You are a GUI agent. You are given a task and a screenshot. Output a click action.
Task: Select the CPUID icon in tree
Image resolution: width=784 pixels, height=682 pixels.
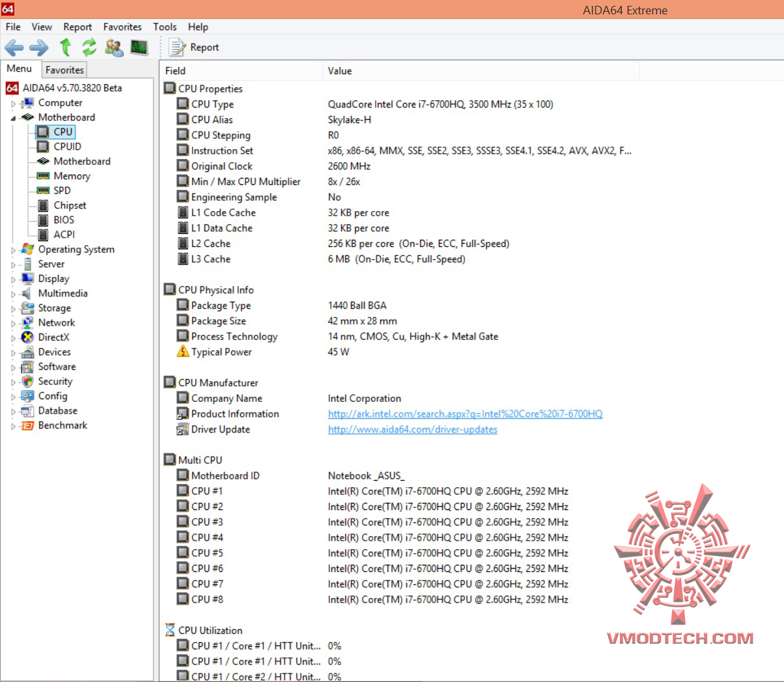tap(43, 147)
